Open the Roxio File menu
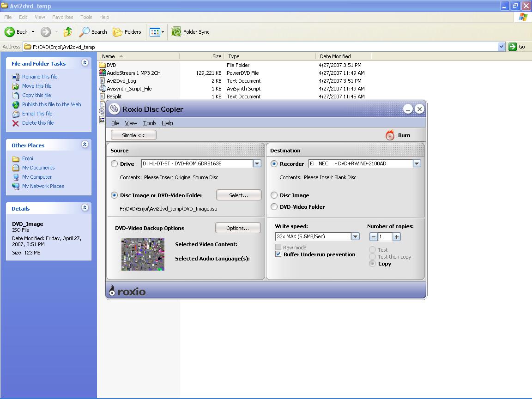This screenshot has height=399, width=532. 115,123
